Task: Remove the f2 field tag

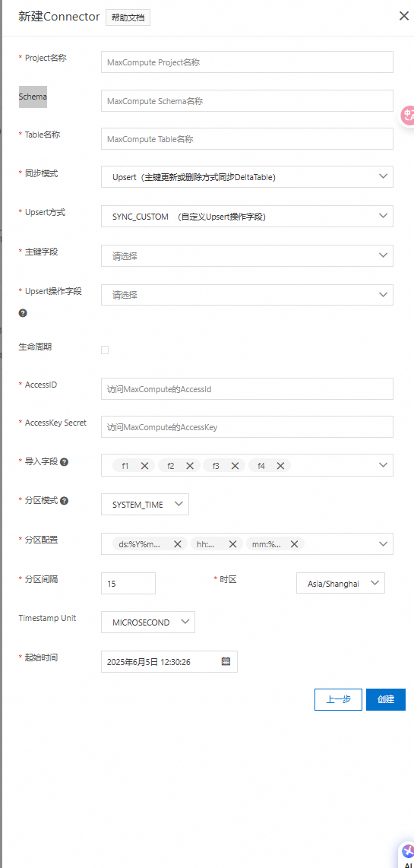Action: tap(190, 466)
